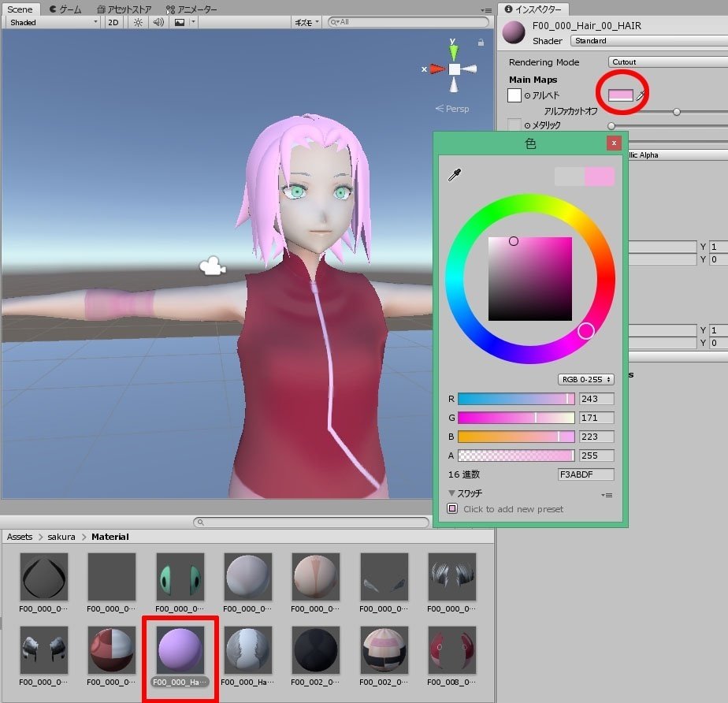Image resolution: width=728 pixels, height=703 pixels.
Task: Switch to the Asset Store tab
Action: pos(124,9)
